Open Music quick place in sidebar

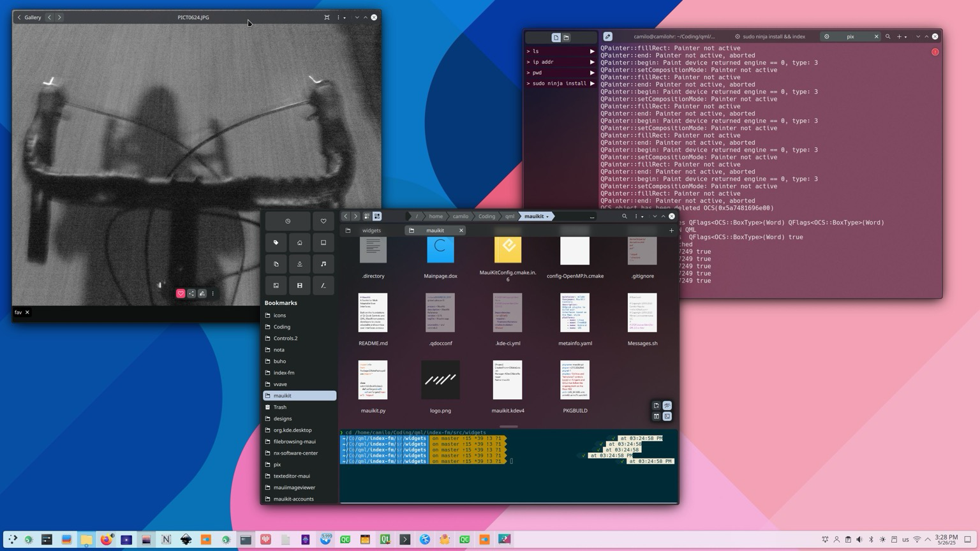coord(323,264)
